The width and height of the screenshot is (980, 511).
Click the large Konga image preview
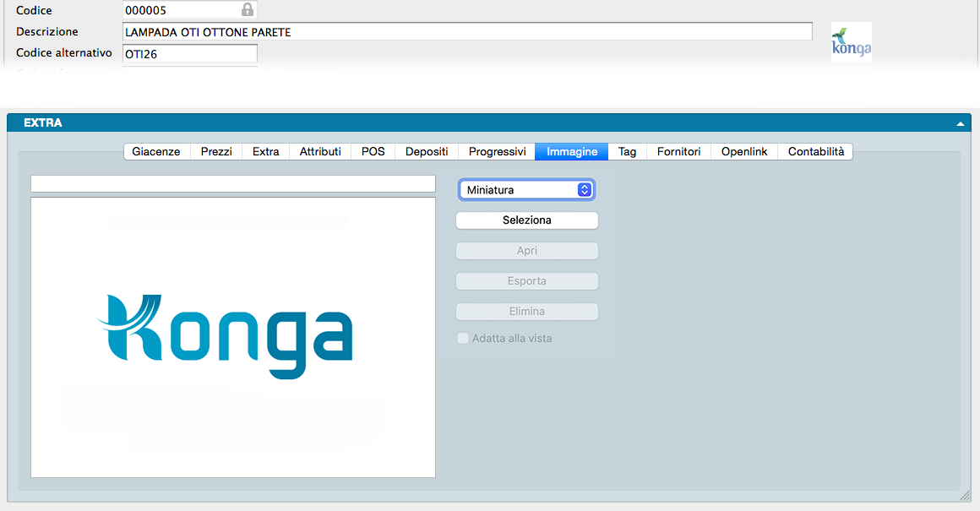232,337
